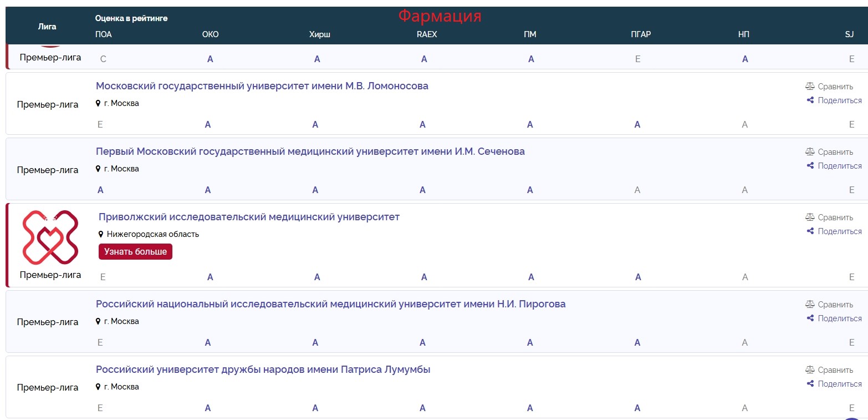Click the location pin next to Нижегородская область

(101, 234)
